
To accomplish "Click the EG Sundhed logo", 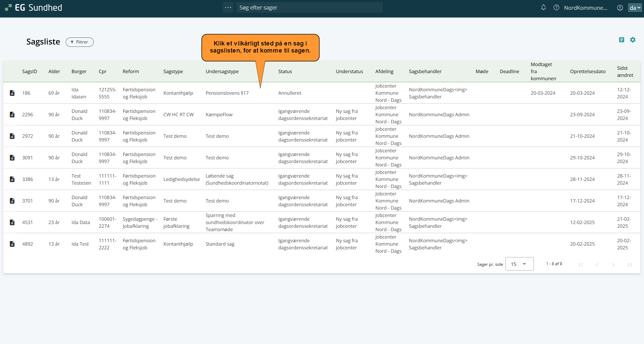I will (34, 7).
